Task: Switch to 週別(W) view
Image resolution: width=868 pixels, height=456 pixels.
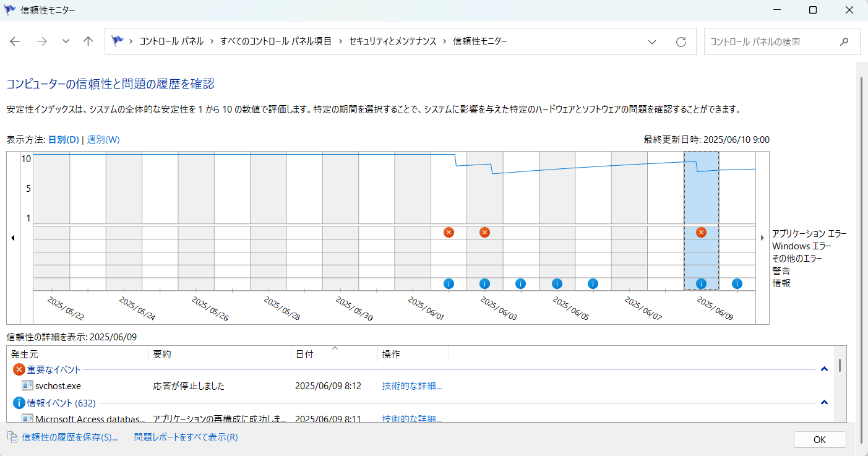Action: (x=103, y=140)
